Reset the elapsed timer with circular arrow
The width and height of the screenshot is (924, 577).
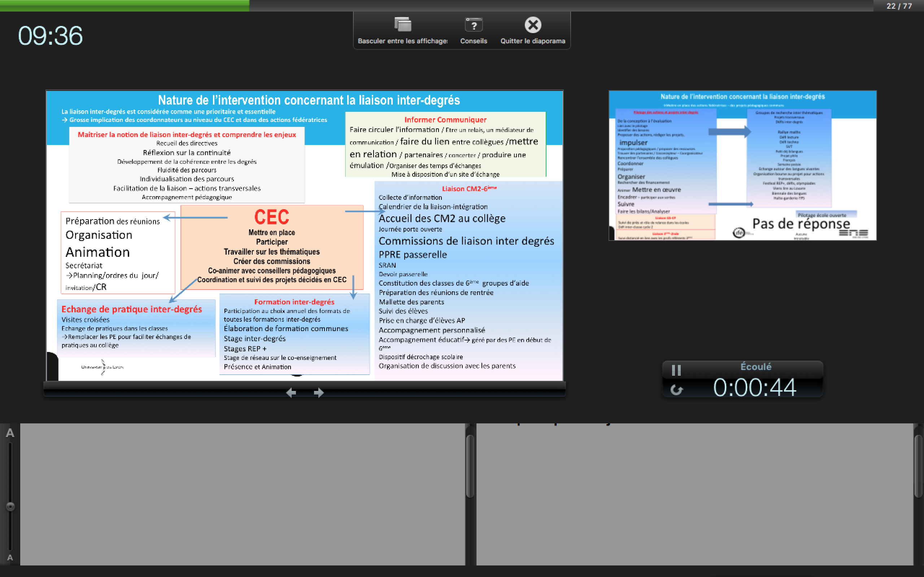tap(676, 389)
